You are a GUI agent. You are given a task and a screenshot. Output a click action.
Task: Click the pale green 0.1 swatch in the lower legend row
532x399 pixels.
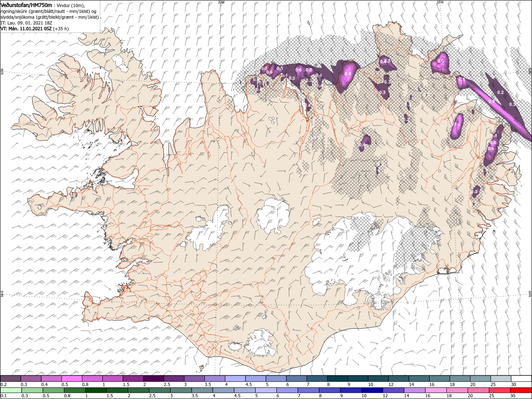(x=11, y=390)
